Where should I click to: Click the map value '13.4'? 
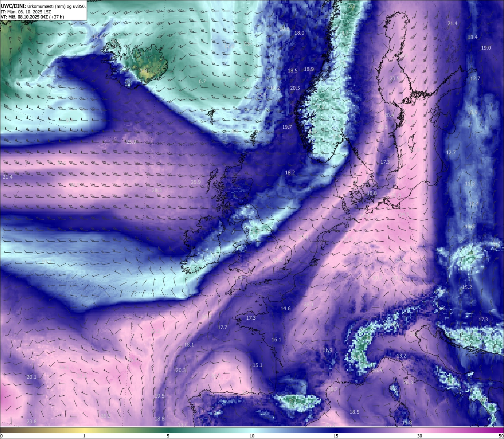point(472,37)
